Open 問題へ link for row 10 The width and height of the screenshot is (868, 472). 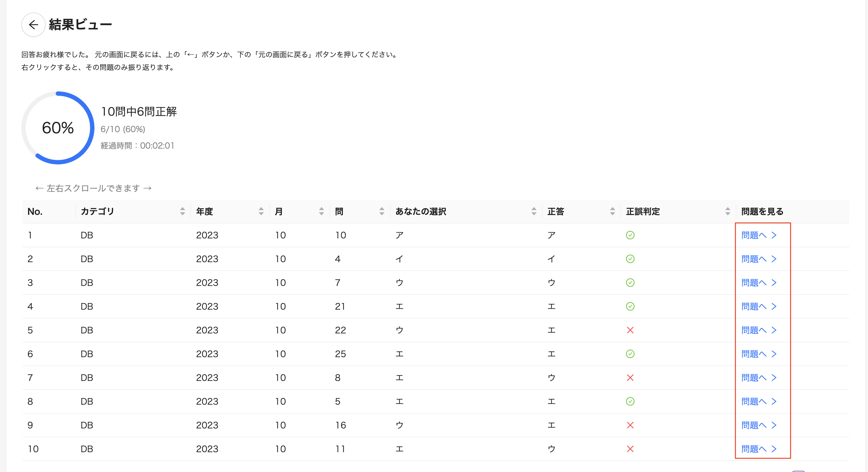758,449
